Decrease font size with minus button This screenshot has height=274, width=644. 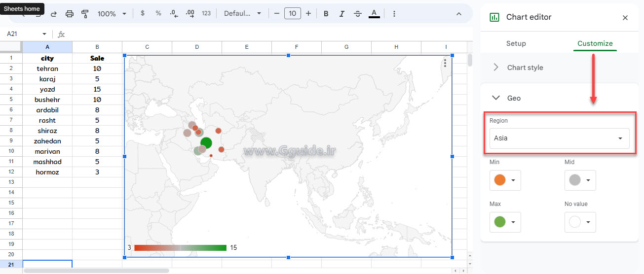(x=277, y=14)
